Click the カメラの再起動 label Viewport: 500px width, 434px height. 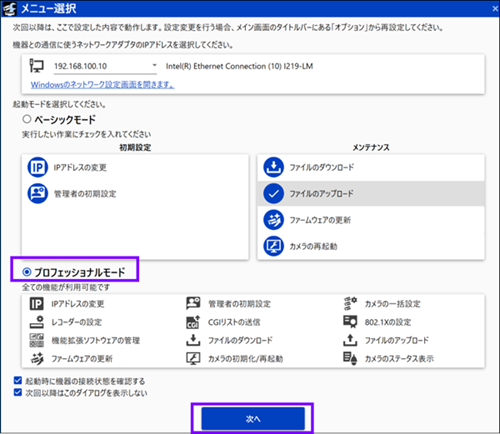(x=313, y=246)
